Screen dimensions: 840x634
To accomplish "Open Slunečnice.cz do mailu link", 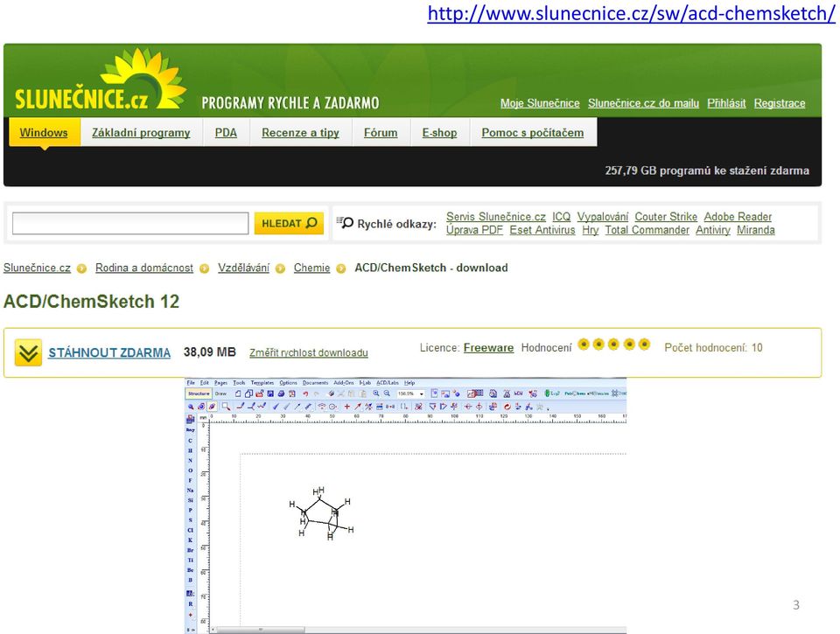I will [643, 103].
